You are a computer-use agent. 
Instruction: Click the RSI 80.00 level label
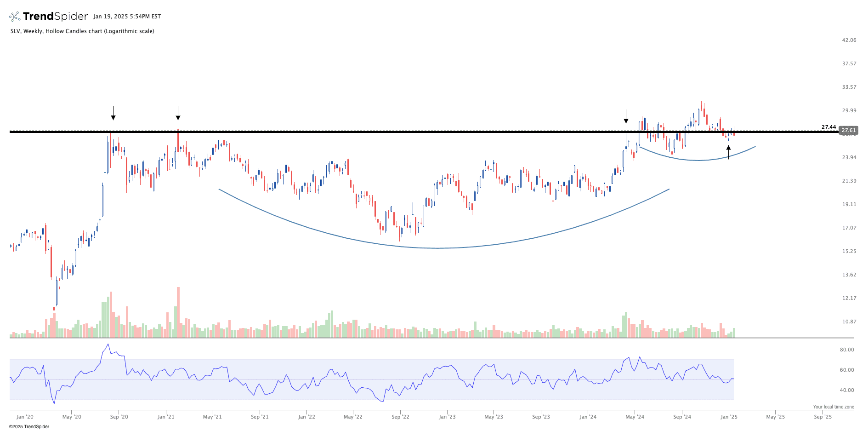846,350
